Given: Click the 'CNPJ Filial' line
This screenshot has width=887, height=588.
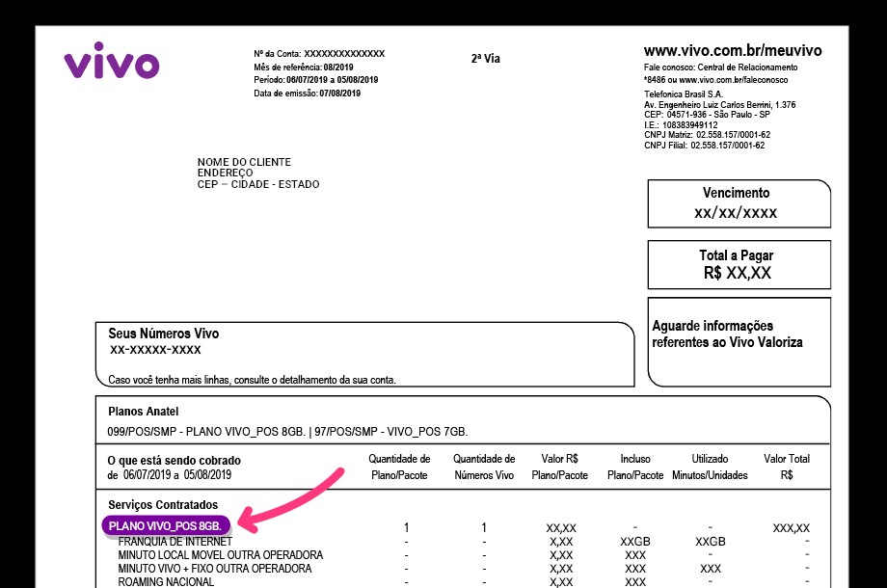Looking at the screenshot, I should (x=704, y=146).
